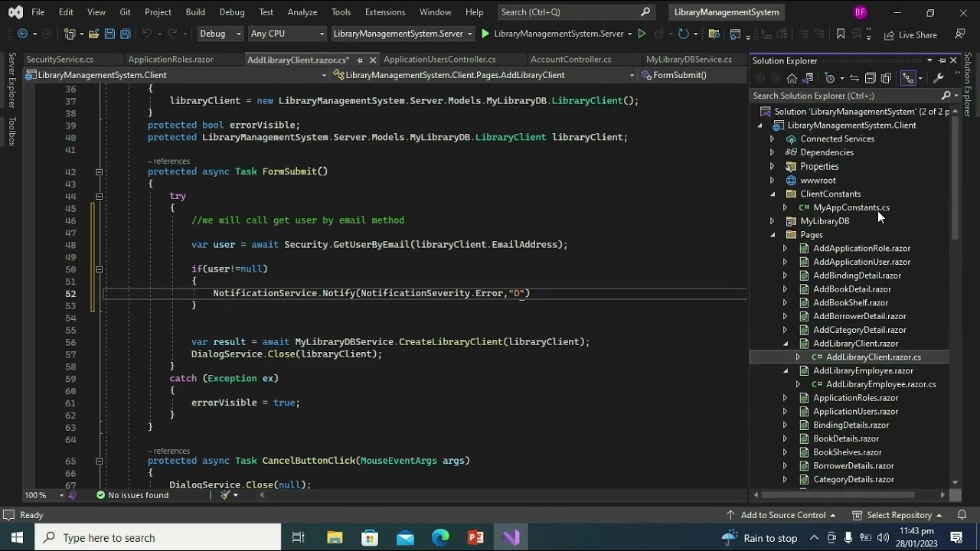This screenshot has width=980, height=551.
Task: Select MyAppConstants.cs in Solution Explorer
Action: 851,207
